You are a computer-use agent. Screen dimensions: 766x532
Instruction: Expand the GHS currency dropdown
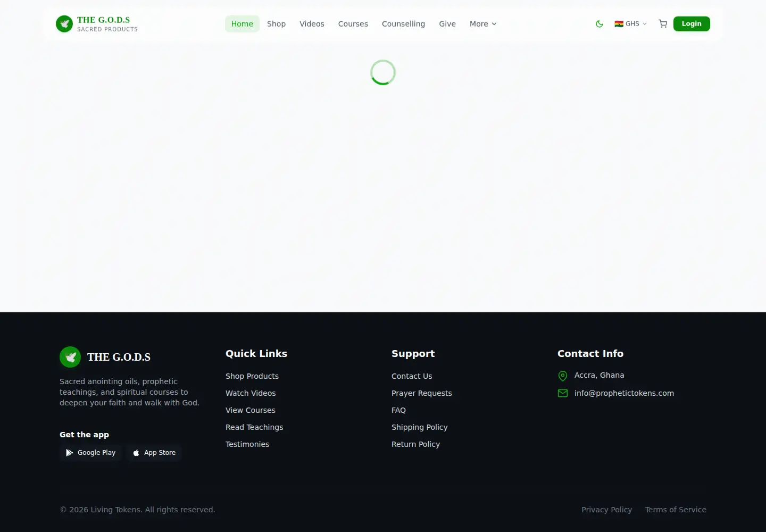click(x=631, y=24)
